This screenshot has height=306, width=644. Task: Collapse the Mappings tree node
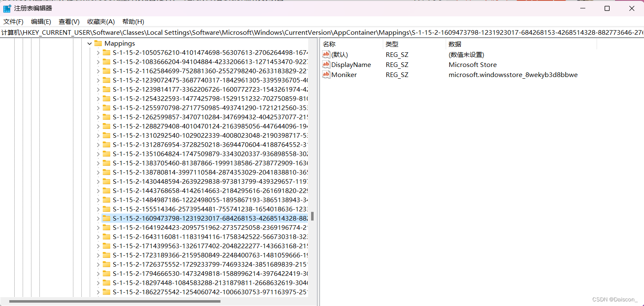[x=89, y=43]
